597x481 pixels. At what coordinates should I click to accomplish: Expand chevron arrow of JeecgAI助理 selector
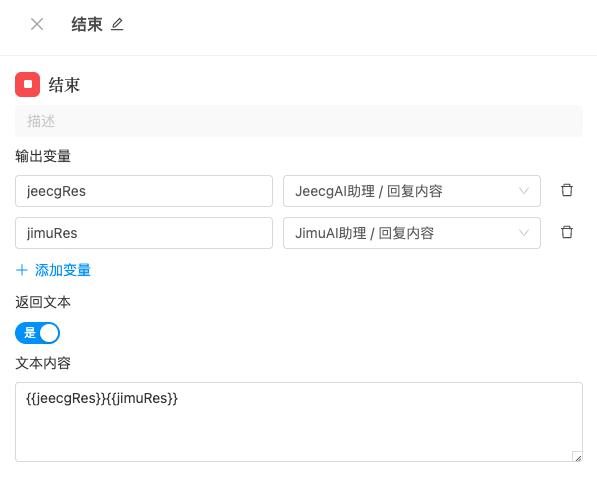[524, 191]
